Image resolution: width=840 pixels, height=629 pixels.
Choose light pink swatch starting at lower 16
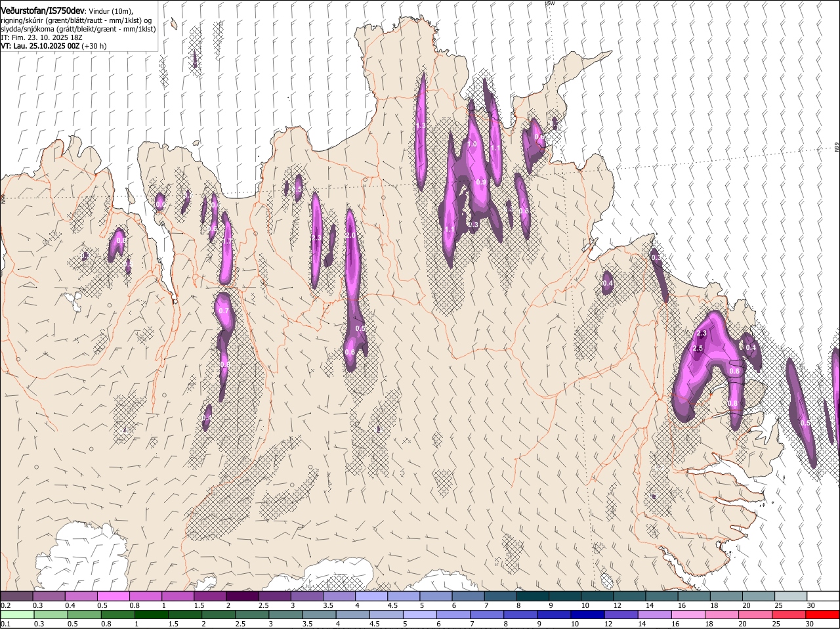click(688, 615)
